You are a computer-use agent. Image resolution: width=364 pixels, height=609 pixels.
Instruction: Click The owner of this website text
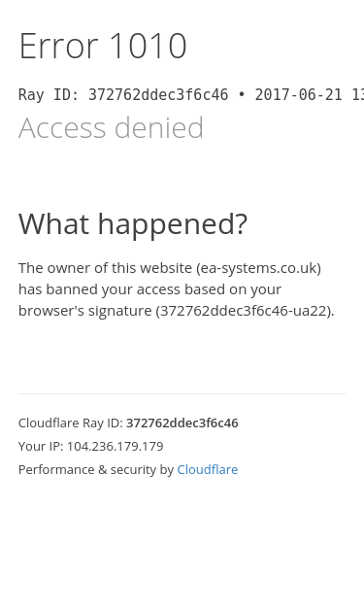tap(105, 268)
